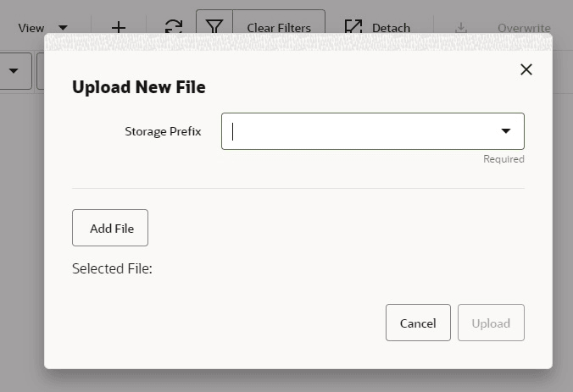
Task: Click the Clear Filters button
Action: click(279, 26)
